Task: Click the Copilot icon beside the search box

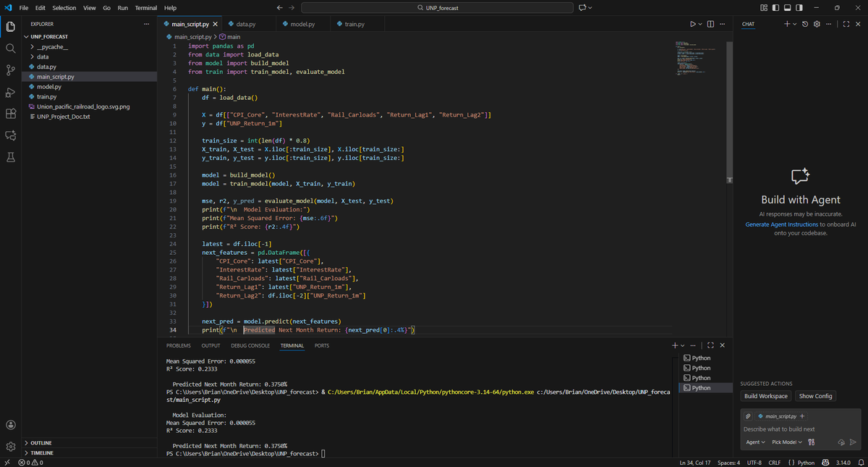Action: point(582,7)
